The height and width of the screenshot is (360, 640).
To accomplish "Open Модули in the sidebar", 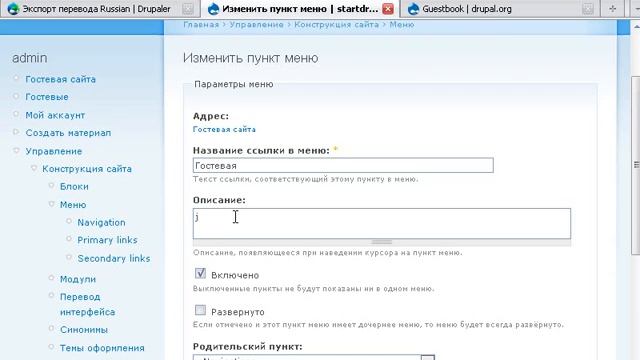I will (78, 279).
